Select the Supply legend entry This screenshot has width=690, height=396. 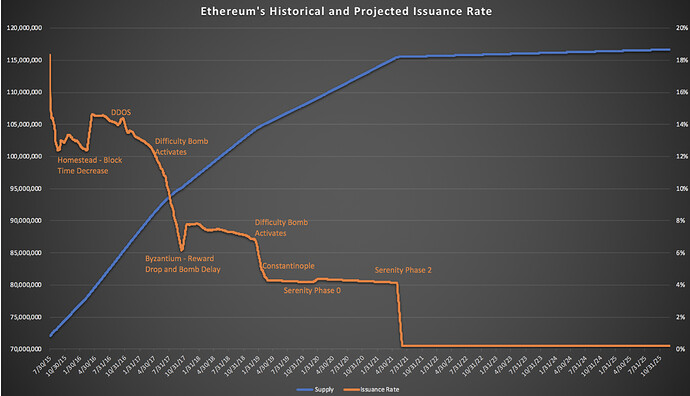[x=315, y=389]
